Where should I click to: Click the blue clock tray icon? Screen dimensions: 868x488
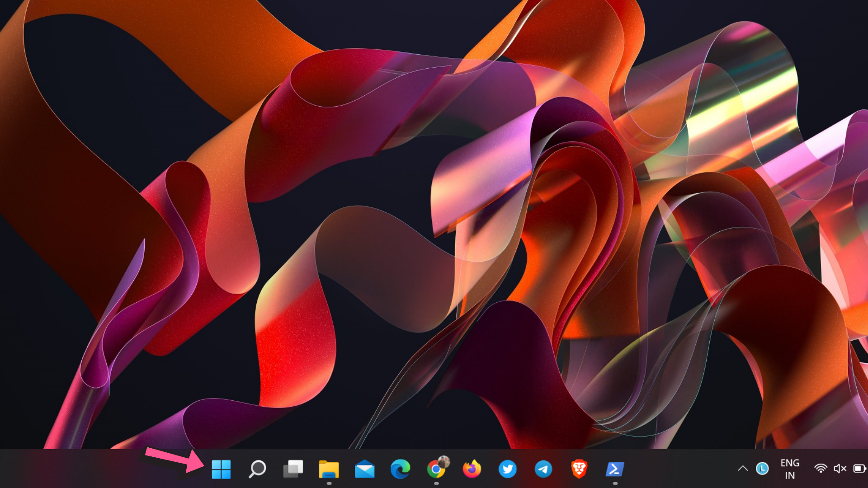(x=762, y=469)
